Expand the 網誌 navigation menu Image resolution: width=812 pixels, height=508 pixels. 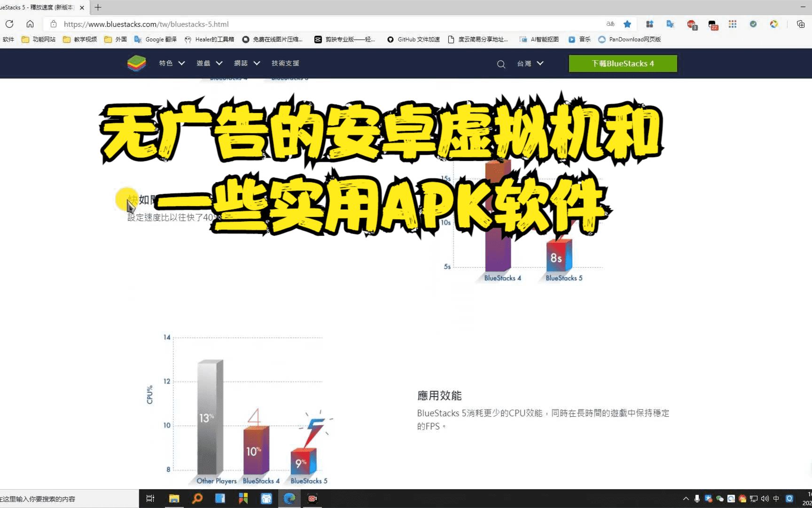pos(247,63)
